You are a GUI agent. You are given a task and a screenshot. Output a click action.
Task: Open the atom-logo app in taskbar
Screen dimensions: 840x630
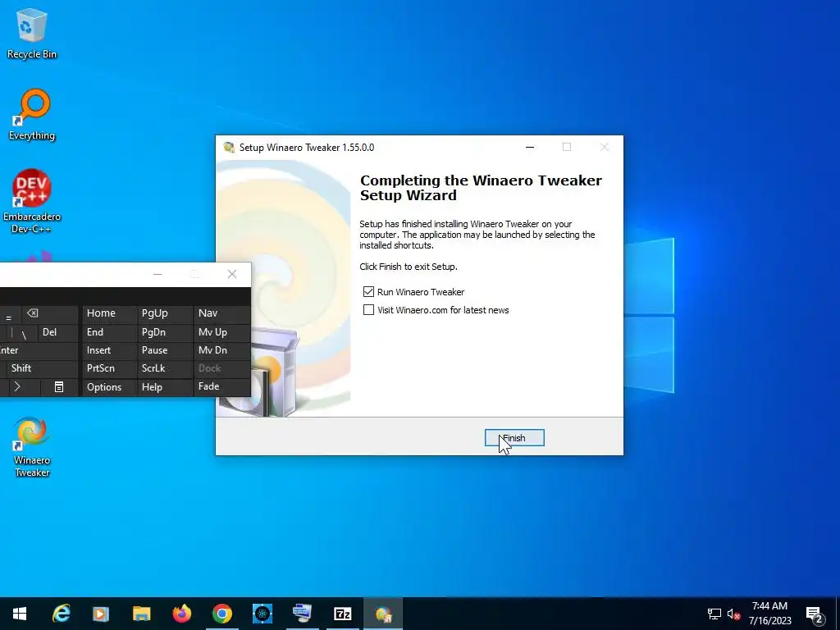[262, 614]
